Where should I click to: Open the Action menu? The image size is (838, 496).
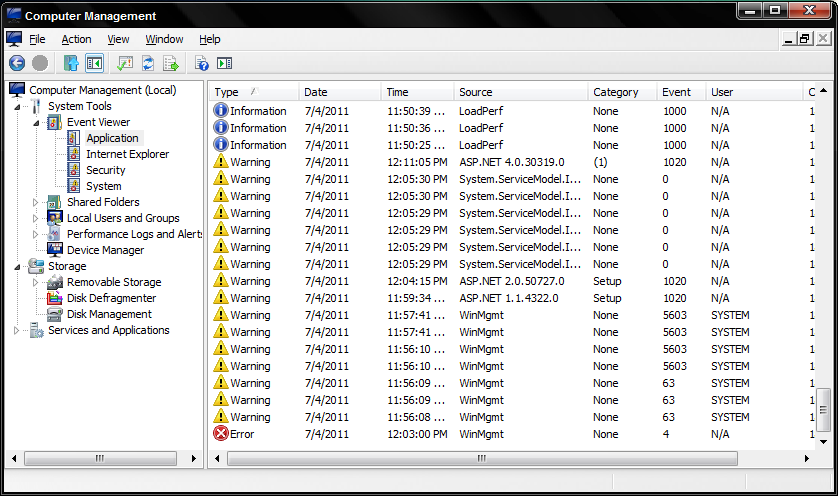[76, 39]
